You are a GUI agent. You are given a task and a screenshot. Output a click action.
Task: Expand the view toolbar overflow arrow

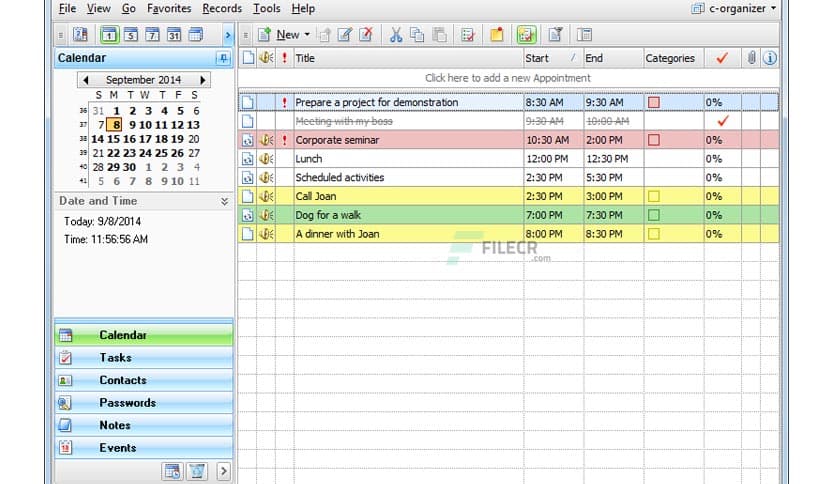pyautogui.click(x=228, y=36)
